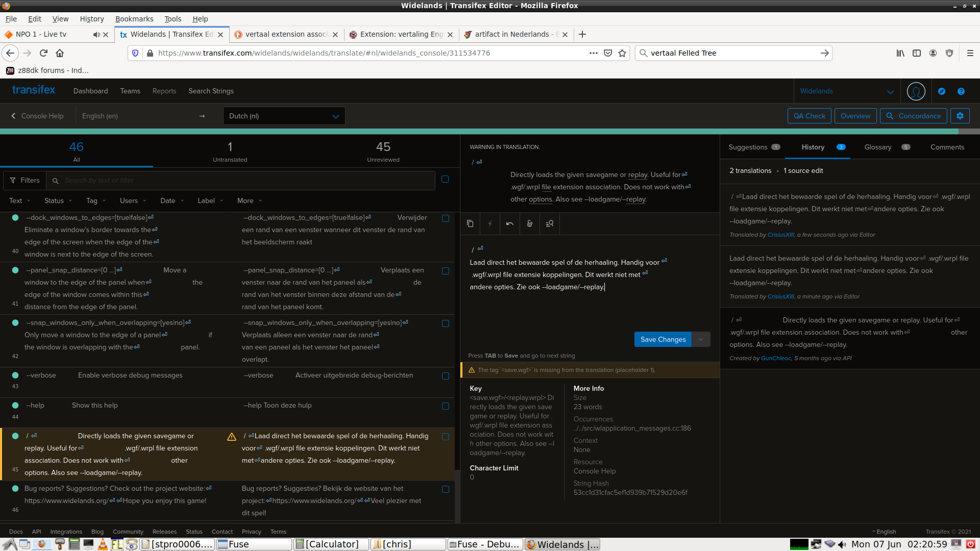Click the undo translation icon
This screenshot has height=551, width=980.
(509, 223)
